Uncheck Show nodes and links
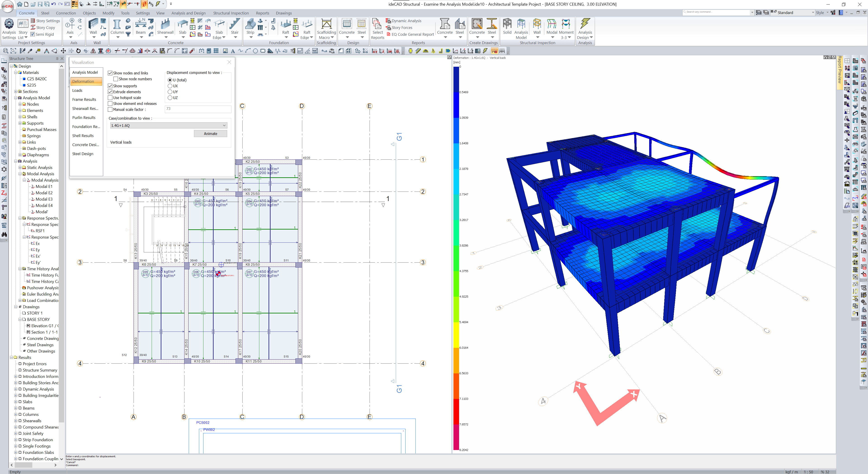The width and height of the screenshot is (868, 474). 110,73
